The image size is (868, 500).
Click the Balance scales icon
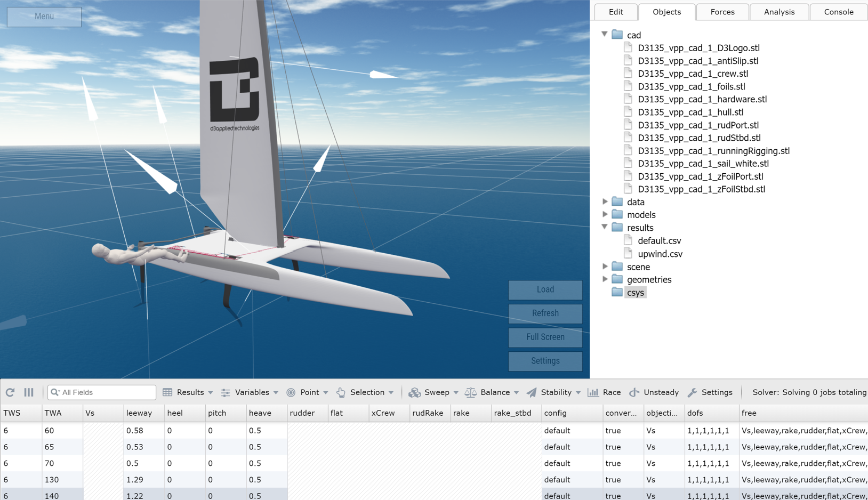(x=470, y=392)
